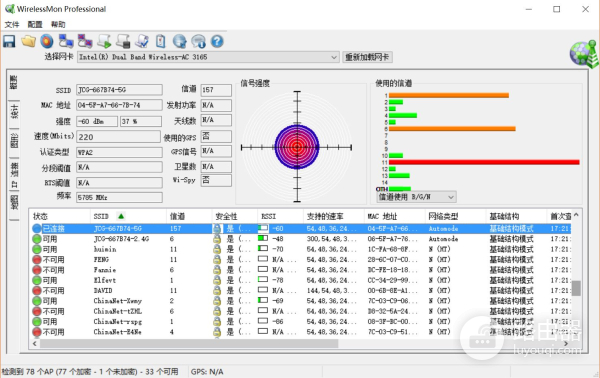
Task: Click the red status icon beside FENG
Action: click(x=37, y=260)
